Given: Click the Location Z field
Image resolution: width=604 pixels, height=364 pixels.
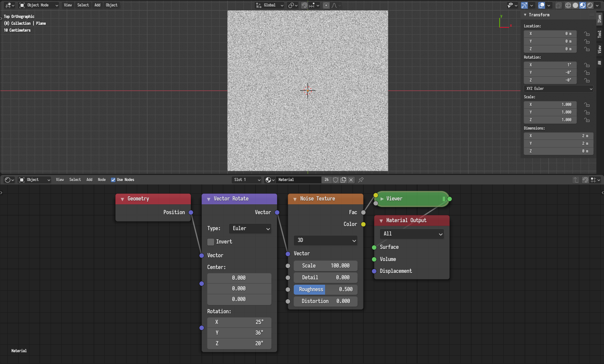Looking at the screenshot, I should pyautogui.click(x=550, y=49).
